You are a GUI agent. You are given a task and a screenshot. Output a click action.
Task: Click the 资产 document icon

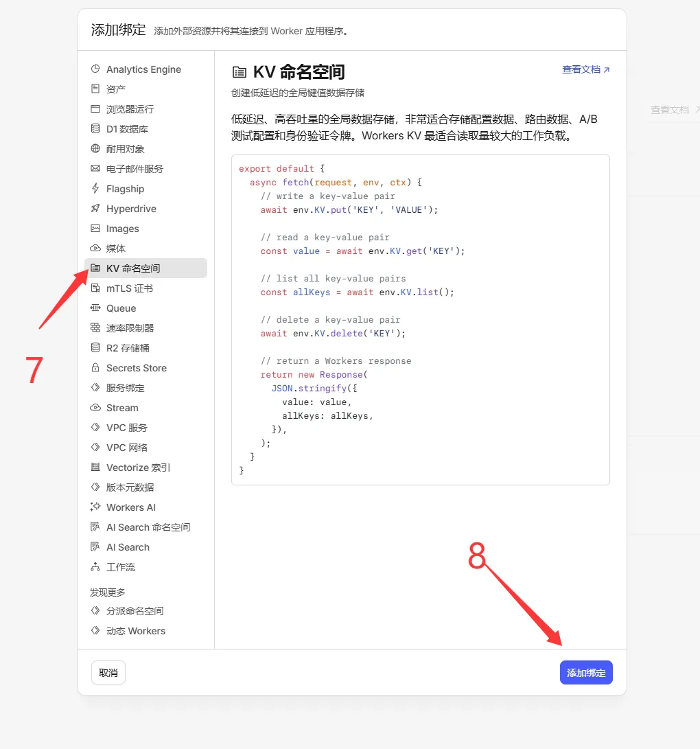coord(95,89)
